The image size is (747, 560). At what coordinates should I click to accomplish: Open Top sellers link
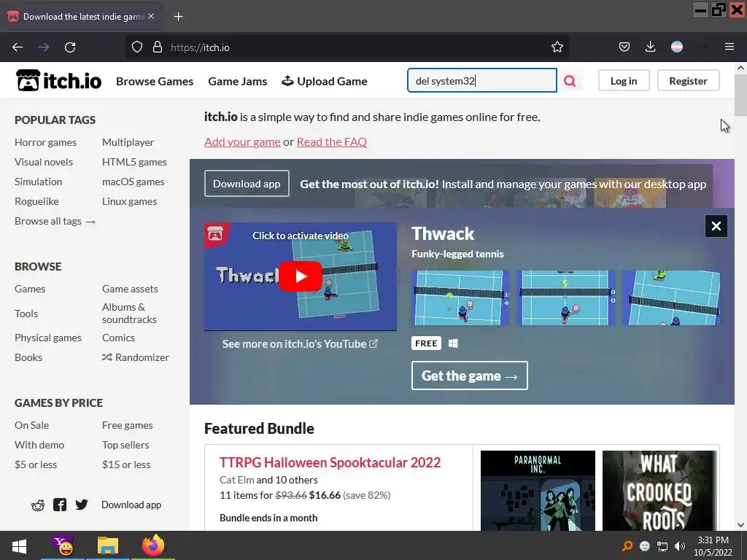[125, 446]
